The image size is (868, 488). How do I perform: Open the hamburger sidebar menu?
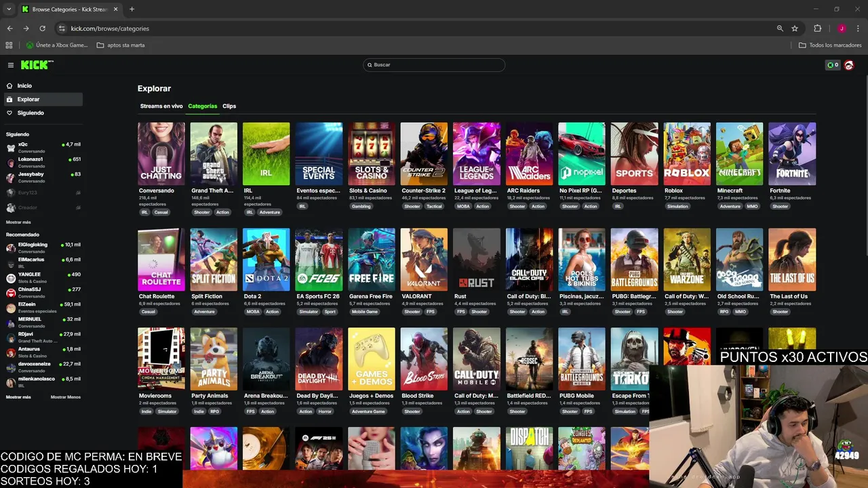click(11, 65)
